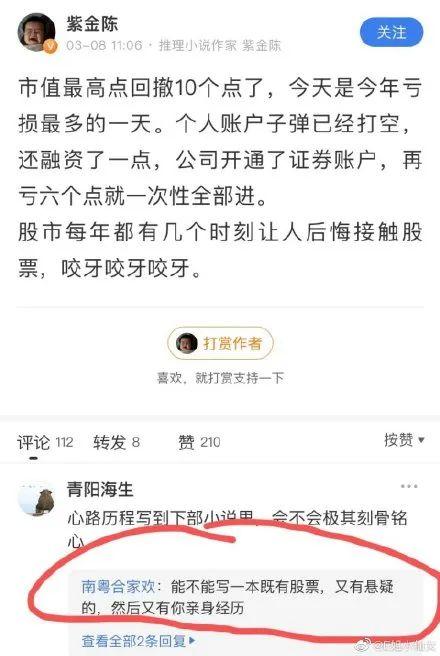Tap the 推理小说作家 紫金陈 description text
The width and height of the screenshot is (440, 656).
[x=220, y=45]
